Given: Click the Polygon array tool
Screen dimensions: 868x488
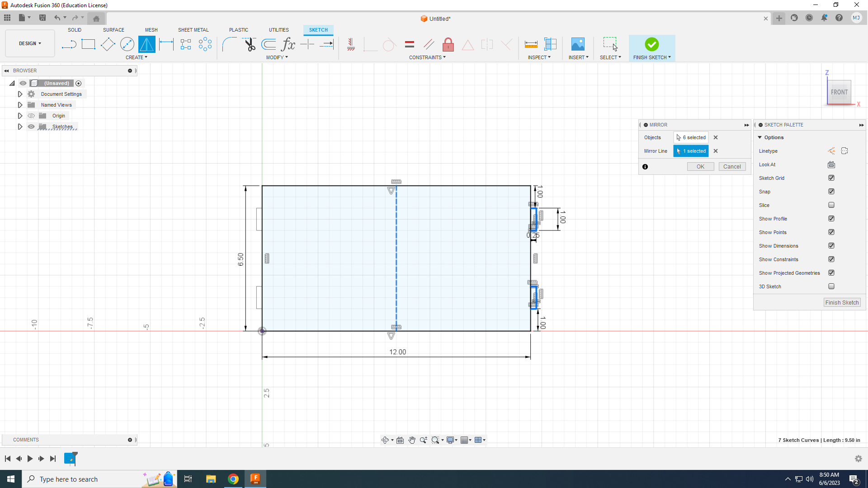Looking at the screenshot, I should pos(205,44).
